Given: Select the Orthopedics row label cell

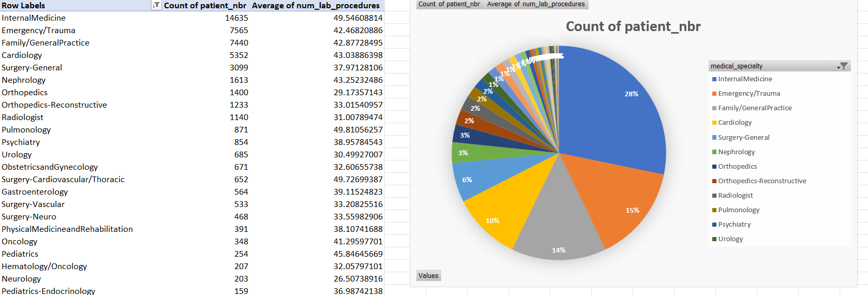Looking at the screenshot, I should coord(81,92).
